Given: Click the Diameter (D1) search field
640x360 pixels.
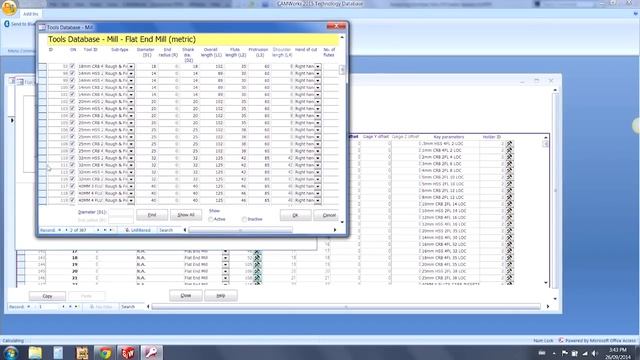Looking at the screenshot, I should 121,212.
